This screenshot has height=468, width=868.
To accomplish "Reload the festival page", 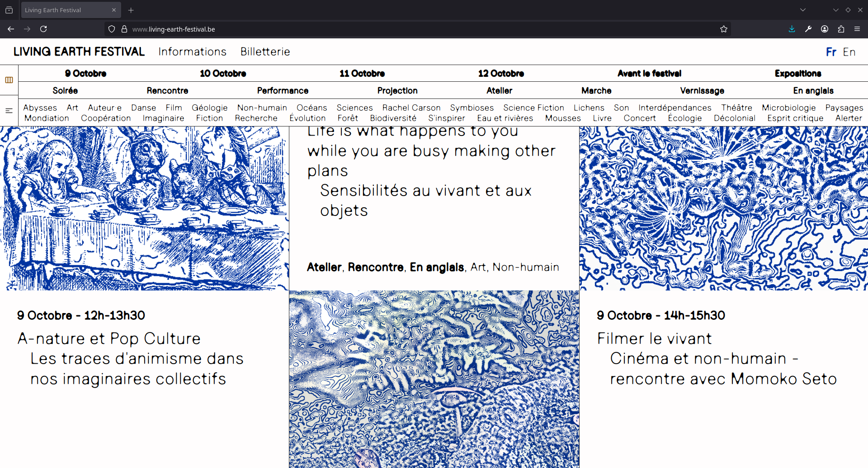I will [43, 29].
